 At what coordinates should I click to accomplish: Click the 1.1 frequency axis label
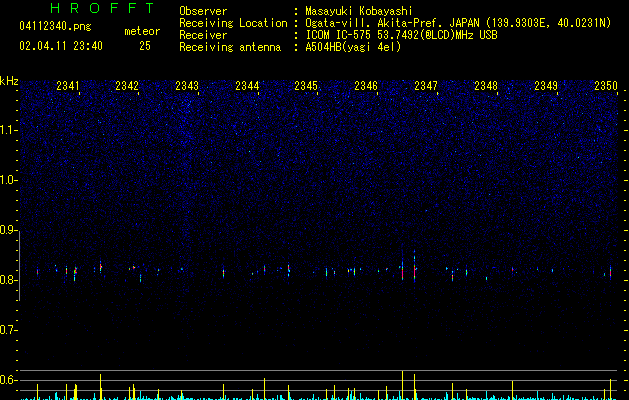pos(8,130)
